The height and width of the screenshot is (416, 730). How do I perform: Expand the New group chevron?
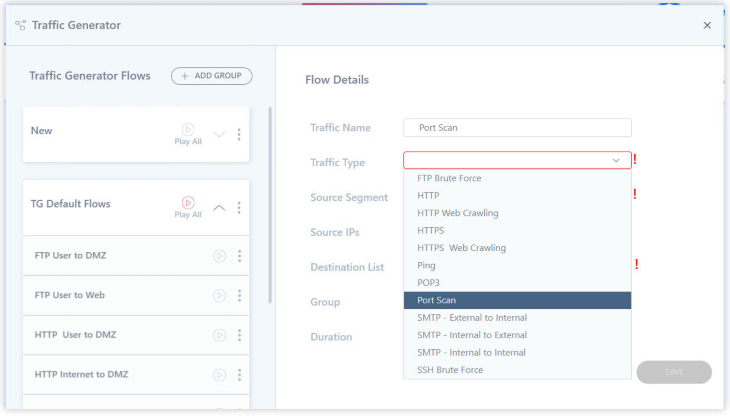coord(220,135)
